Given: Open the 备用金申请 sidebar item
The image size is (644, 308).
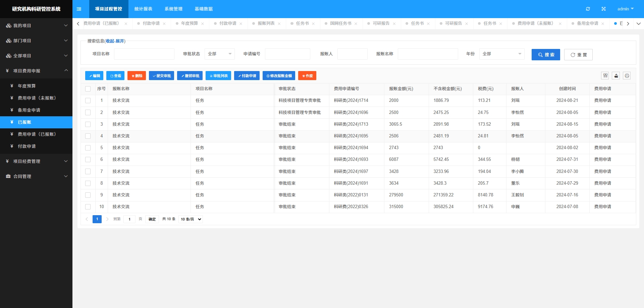Looking at the screenshot, I should coord(29,110).
